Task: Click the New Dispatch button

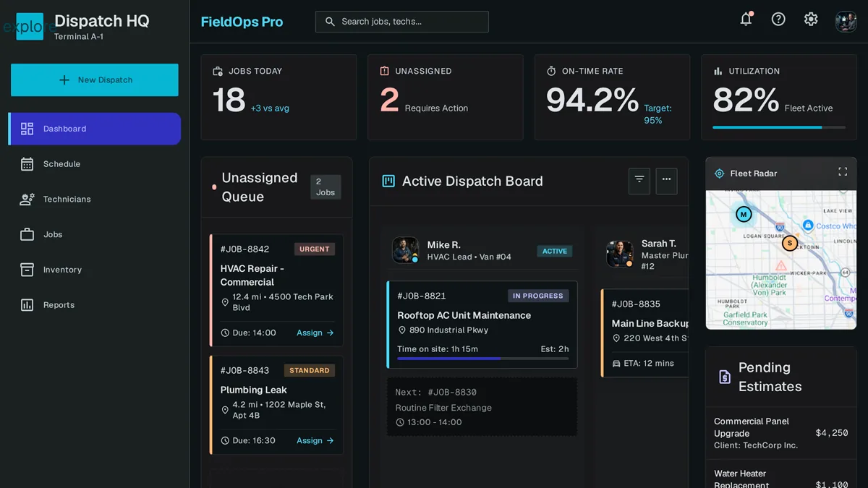Action: 95,80
